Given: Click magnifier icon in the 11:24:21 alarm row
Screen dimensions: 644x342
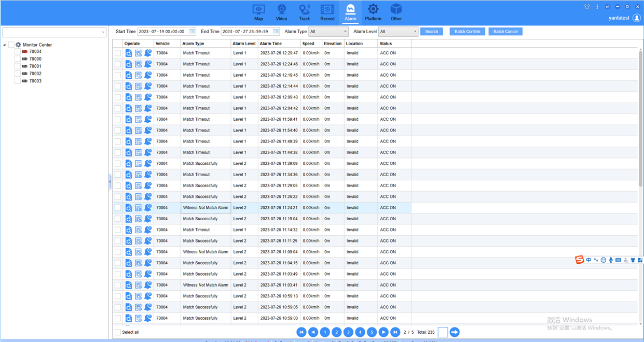Looking at the screenshot, I should 129,208.
